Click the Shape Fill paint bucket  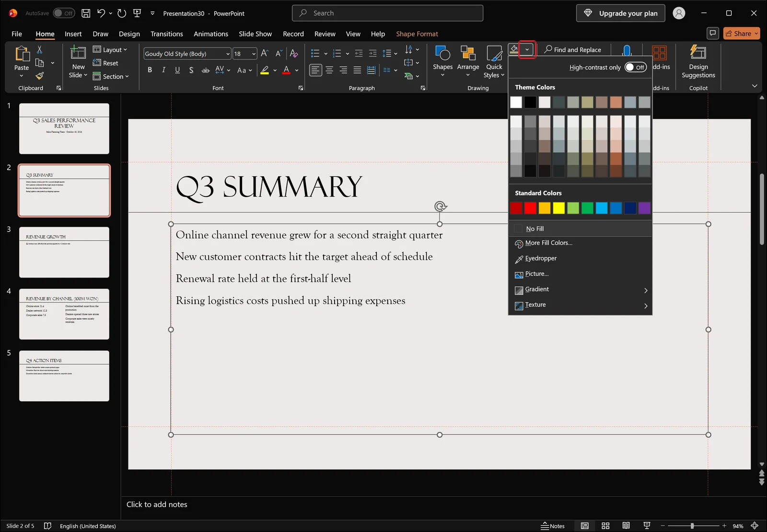coord(513,49)
